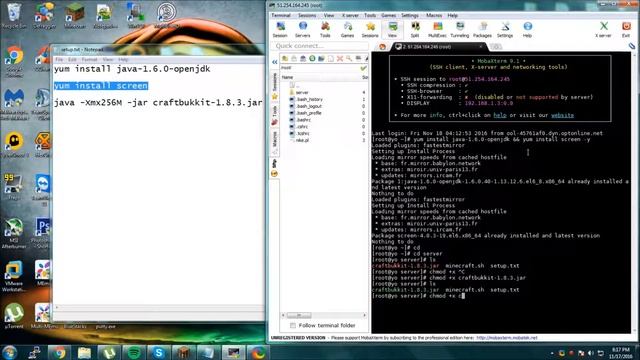Select the .bashrc file
Screen dimensions: 640x360
point(303,120)
